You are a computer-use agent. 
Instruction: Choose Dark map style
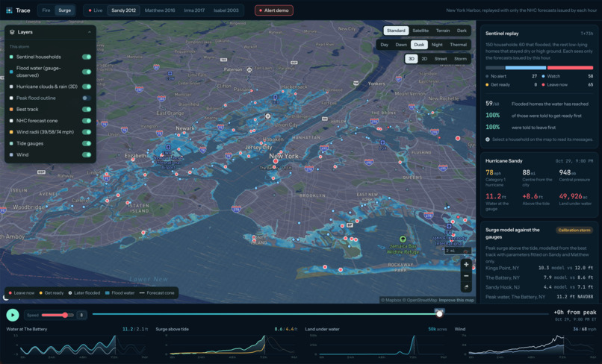462,31
